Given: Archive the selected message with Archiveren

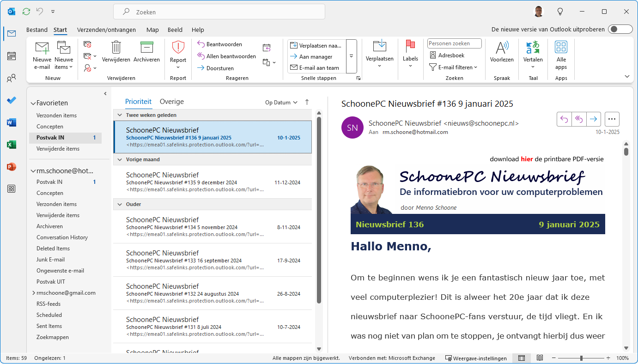Looking at the screenshot, I should 146,52.
